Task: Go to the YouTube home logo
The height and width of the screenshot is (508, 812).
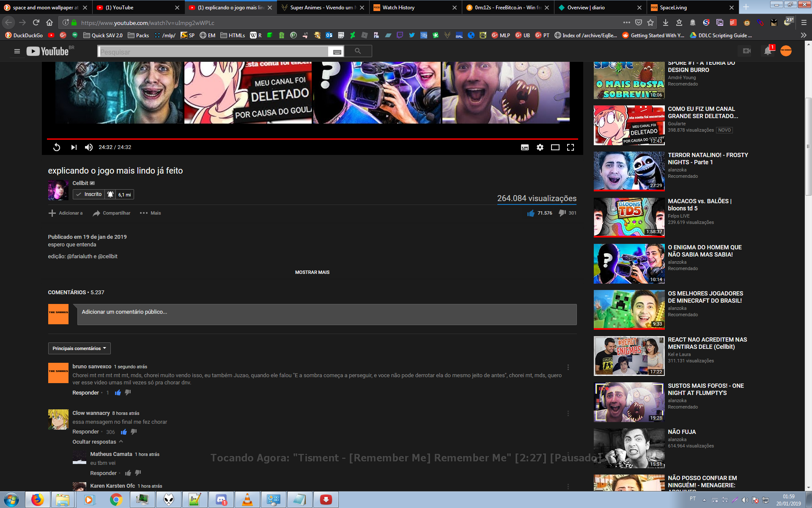Action: 47,51
